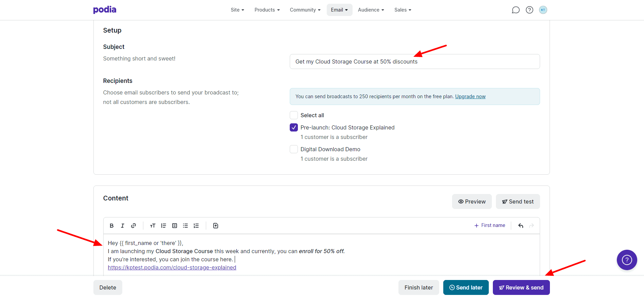Screen dimensions: 644x299
Task: Click the file upload icon in toolbar
Action: 216,226
